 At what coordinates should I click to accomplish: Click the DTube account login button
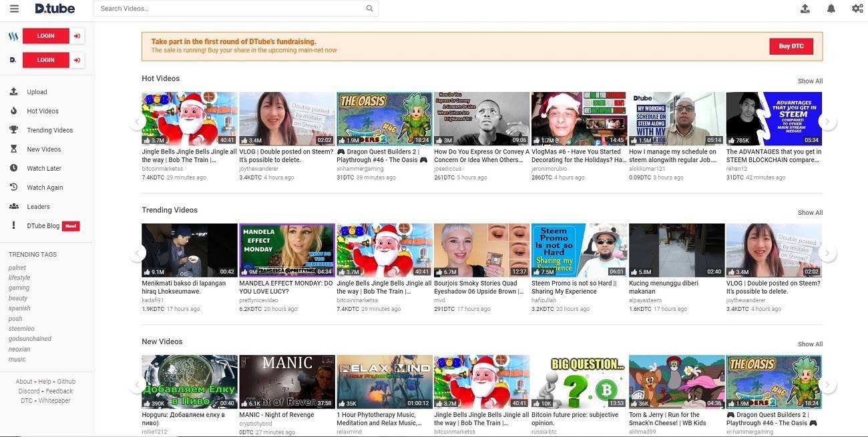(46, 60)
